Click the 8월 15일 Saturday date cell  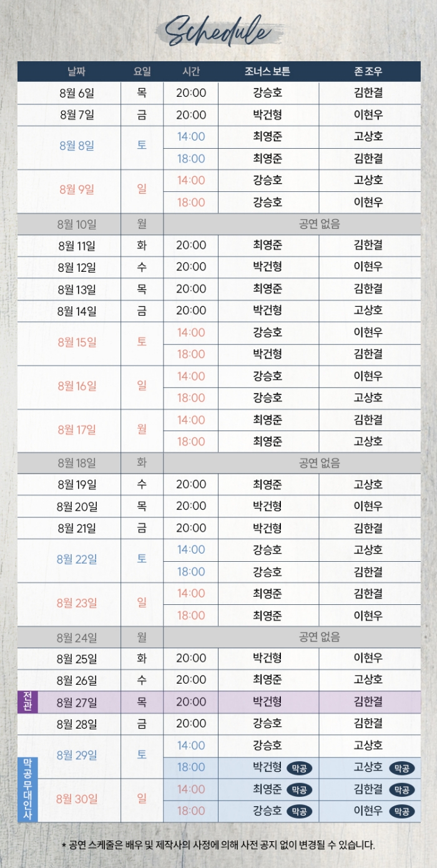(77, 342)
